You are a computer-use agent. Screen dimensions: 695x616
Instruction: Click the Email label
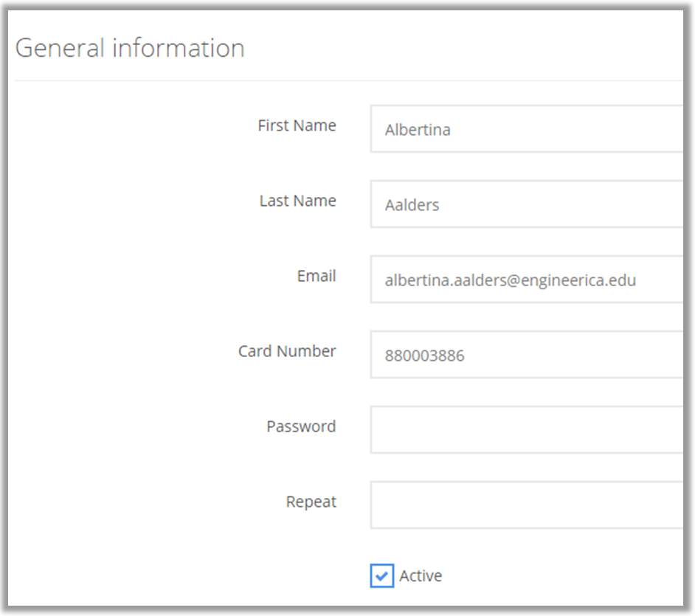click(x=317, y=277)
